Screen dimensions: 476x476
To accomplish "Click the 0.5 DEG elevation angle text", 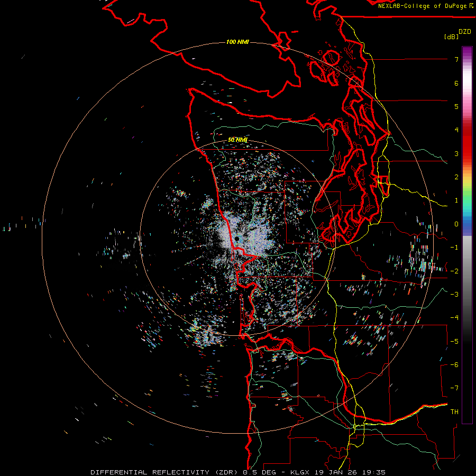I will (x=259, y=472).
